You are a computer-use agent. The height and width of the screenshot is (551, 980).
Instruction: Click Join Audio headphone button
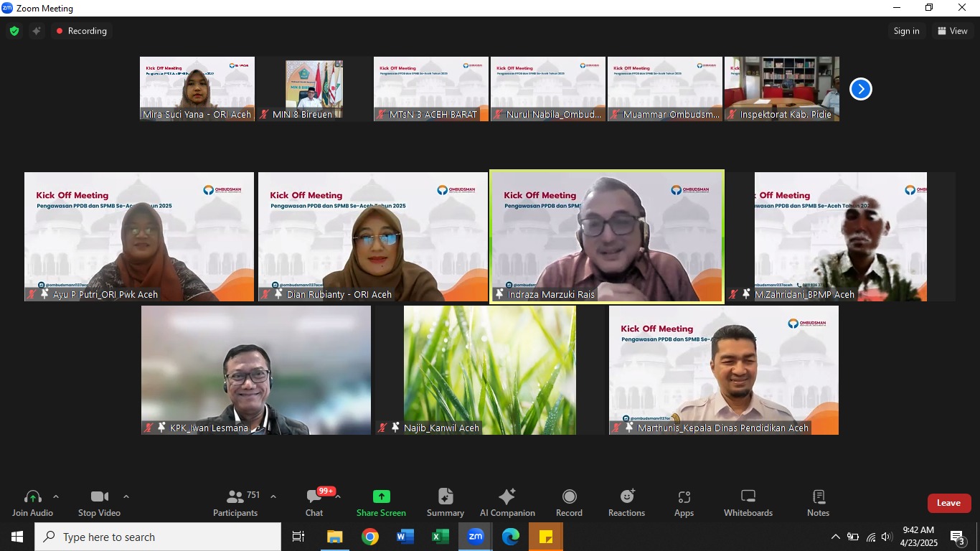pyautogui.click(x=32, y=497)
